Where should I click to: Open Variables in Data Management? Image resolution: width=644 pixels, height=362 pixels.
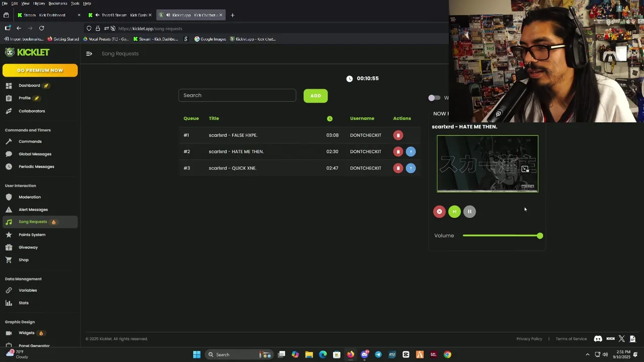point(28,291)
